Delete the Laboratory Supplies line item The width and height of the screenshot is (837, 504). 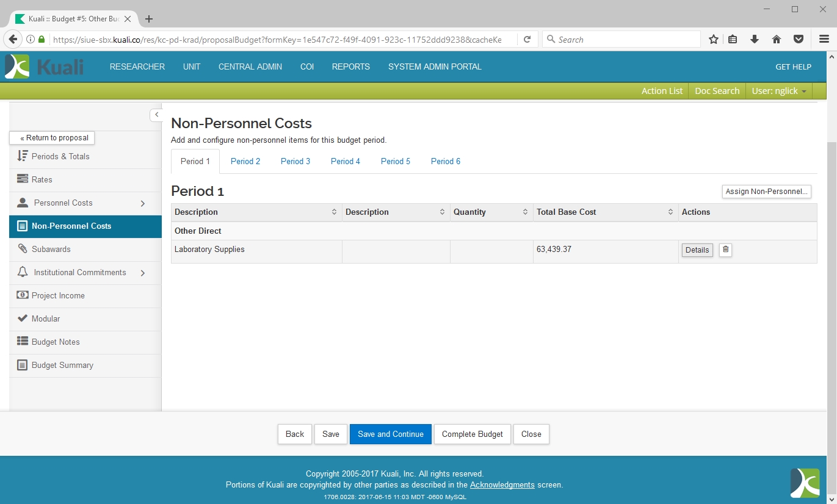[x=725, y=250]
